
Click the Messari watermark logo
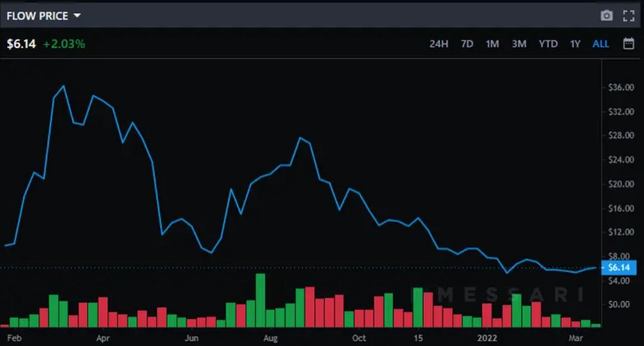498,294
